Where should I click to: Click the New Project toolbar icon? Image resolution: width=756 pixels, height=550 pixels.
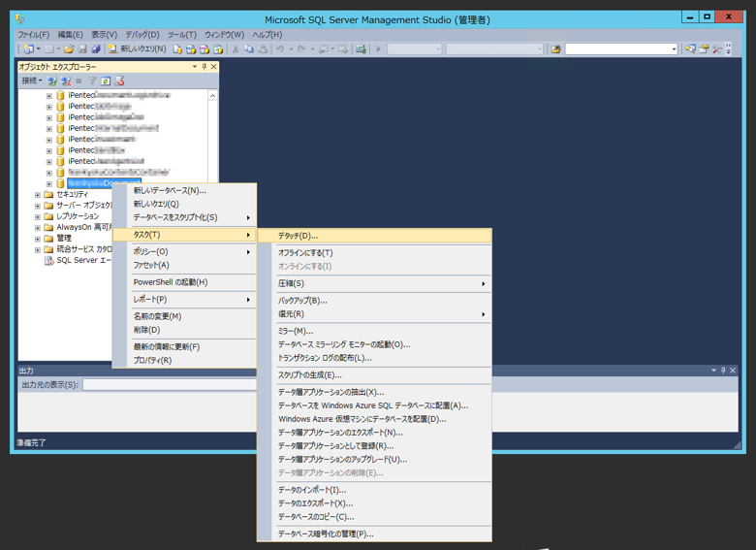point(29,49)
